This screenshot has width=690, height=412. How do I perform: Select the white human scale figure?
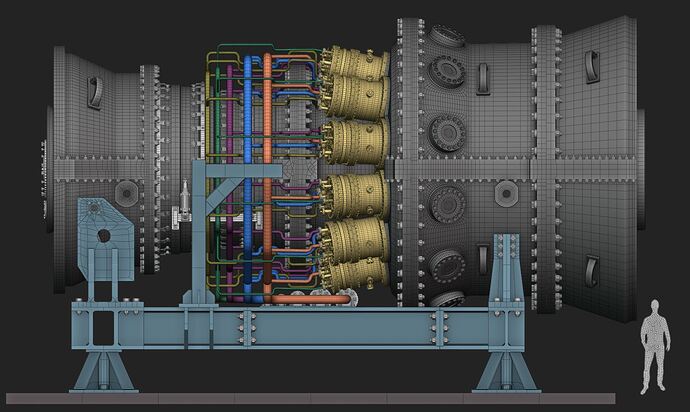[655, 346]
